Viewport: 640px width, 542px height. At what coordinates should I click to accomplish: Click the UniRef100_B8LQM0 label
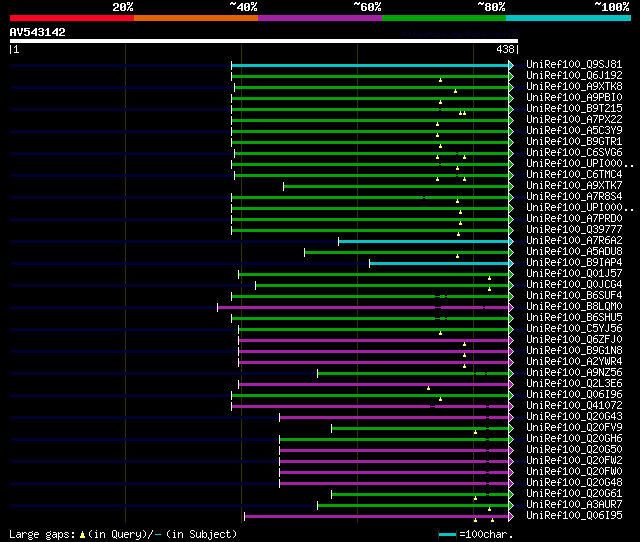click(x=574, y=307)
